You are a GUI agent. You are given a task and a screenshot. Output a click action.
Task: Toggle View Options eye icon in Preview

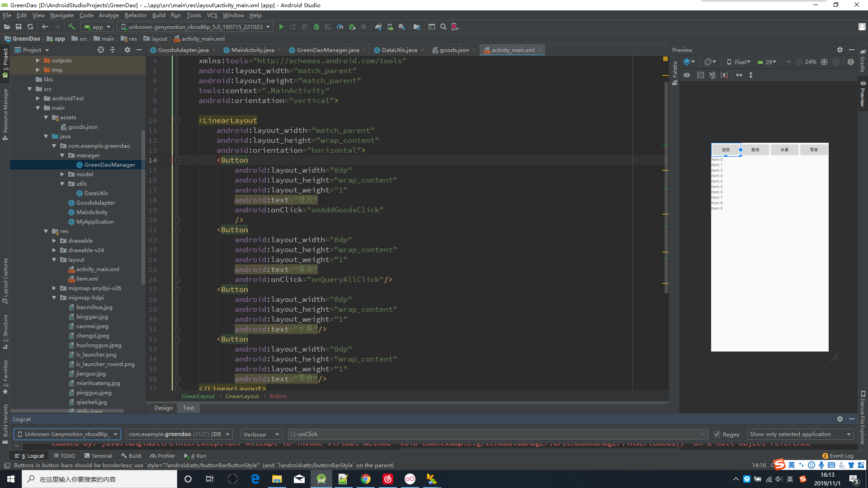click(687, 75)
